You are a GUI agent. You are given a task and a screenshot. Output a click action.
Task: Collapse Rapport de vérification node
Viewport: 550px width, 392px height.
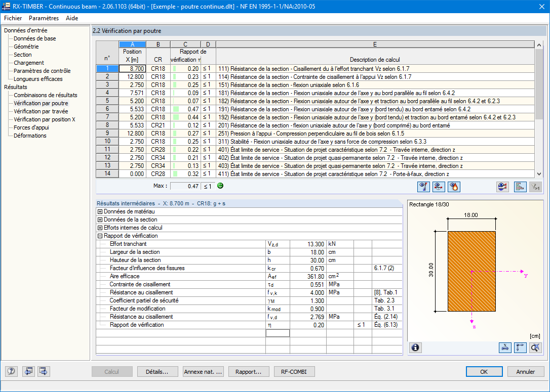(100, 236)
